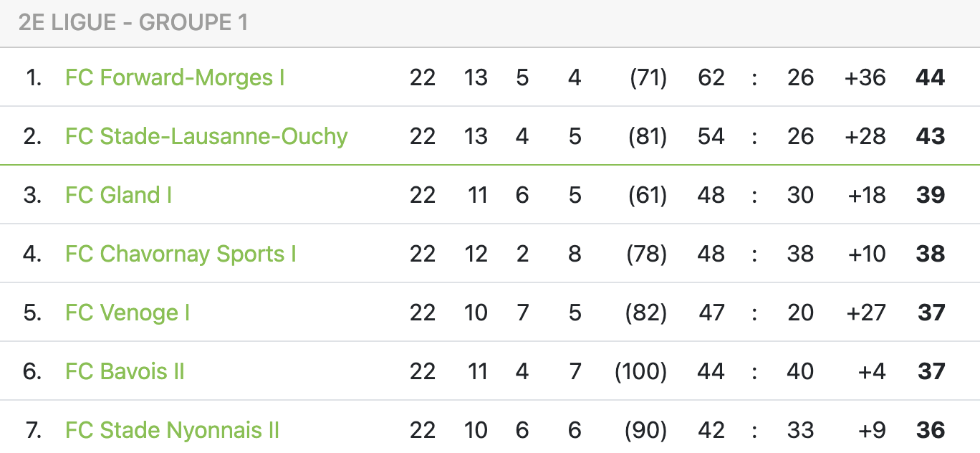Click FC Stade-Lausanne-Ouchy's 43 points value
The image size is (980, 453).
click(931, 136)
